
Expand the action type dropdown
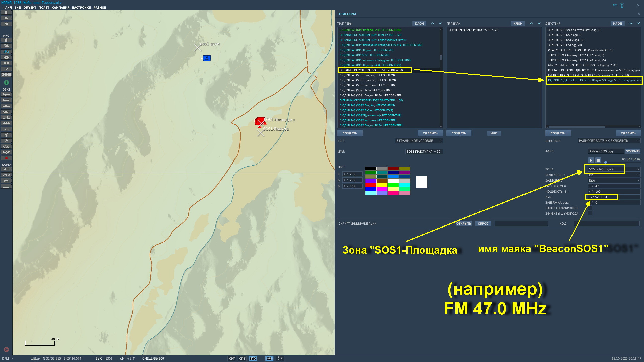[609, 141]
